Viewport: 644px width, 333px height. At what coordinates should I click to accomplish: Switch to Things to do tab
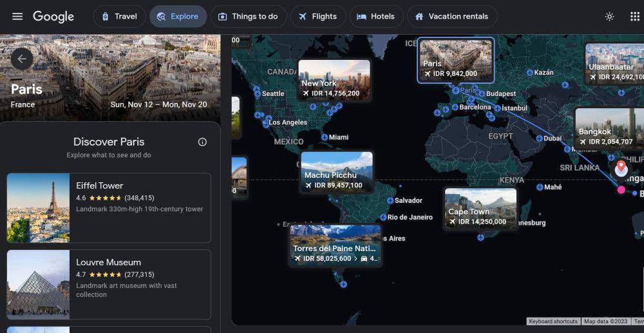pyautogui.click(x=249, y=16)
